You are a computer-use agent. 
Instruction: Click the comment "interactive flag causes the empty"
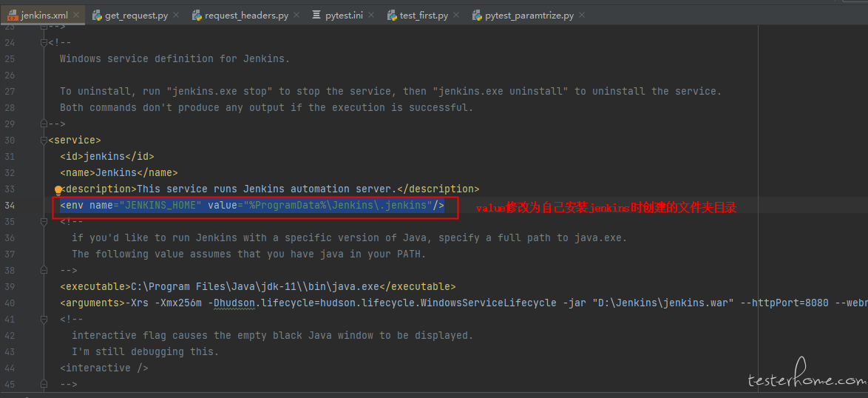click(272, 335)
